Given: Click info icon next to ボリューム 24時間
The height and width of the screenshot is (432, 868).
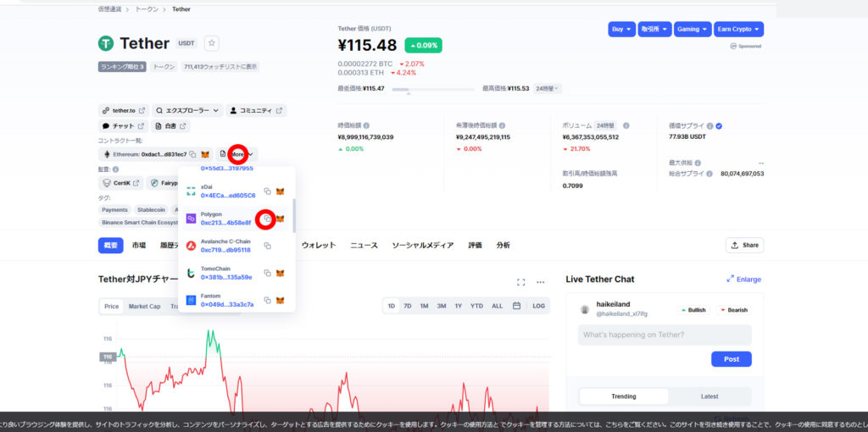Looking at the screenshot, I should pyautogui.click(x=626, y=125).
